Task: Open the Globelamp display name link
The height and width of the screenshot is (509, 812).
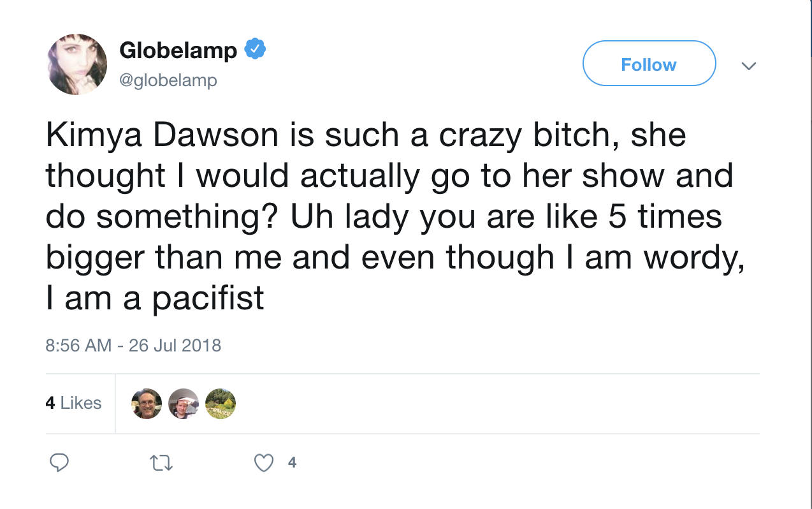Action: (178, 50)
